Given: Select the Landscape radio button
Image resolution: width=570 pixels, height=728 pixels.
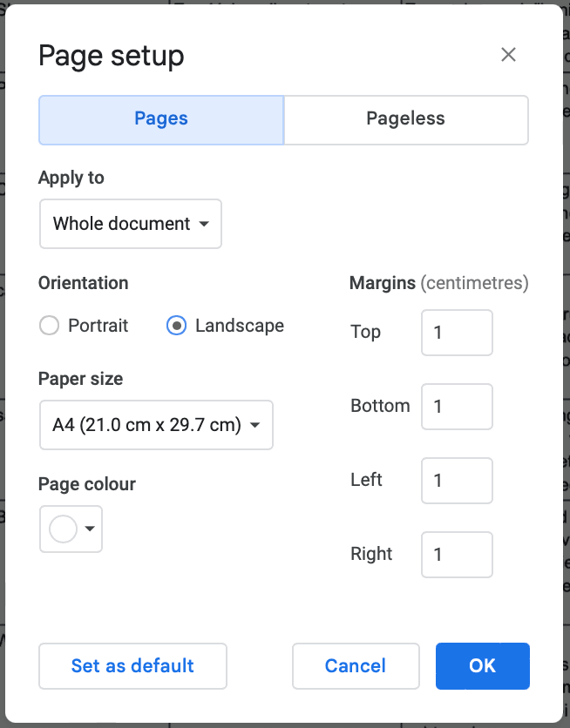Looking at the screenshot, I should coord(176,326).
